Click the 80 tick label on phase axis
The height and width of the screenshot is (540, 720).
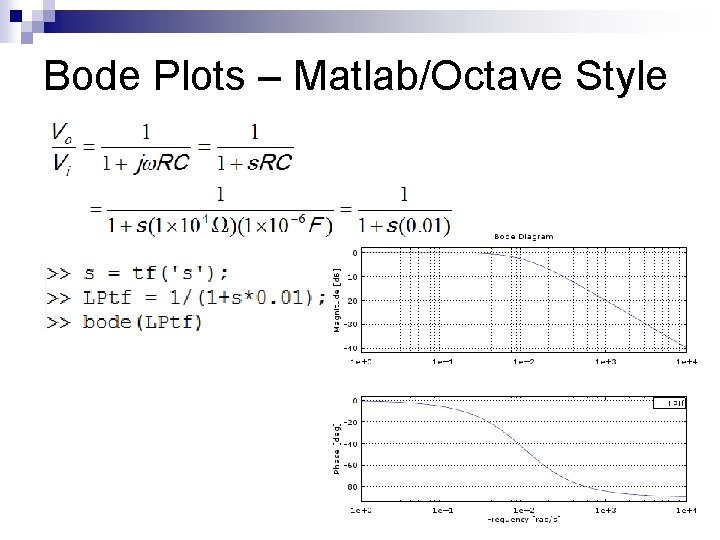[x=352, y=487]
